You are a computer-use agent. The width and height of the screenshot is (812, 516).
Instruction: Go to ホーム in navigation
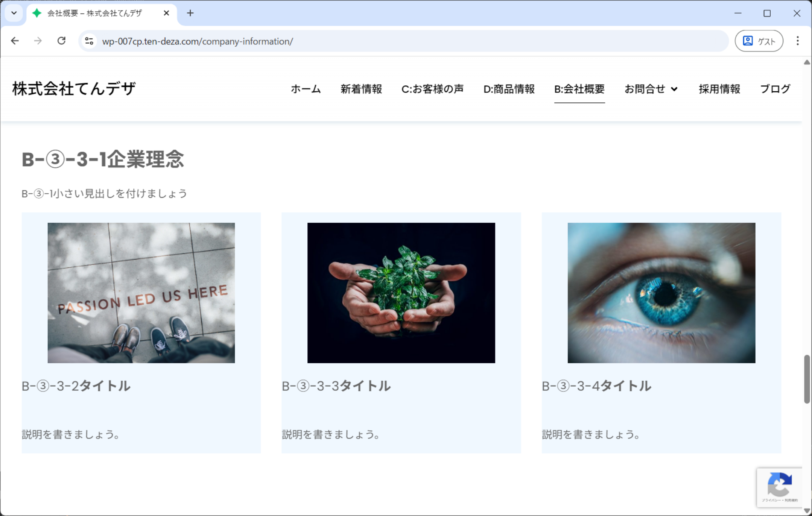(306, 89)
